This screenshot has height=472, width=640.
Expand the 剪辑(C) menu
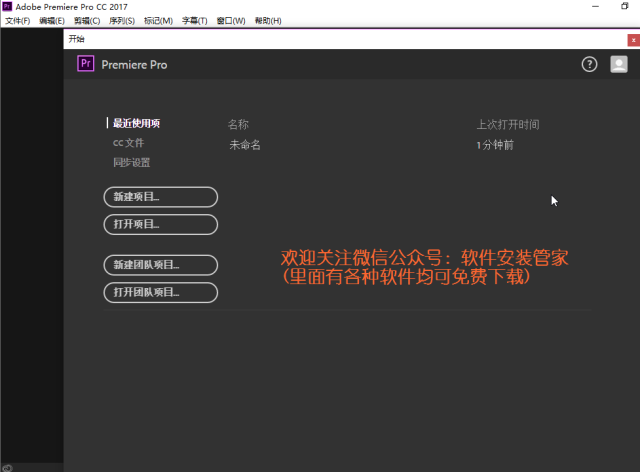point(87,20)
